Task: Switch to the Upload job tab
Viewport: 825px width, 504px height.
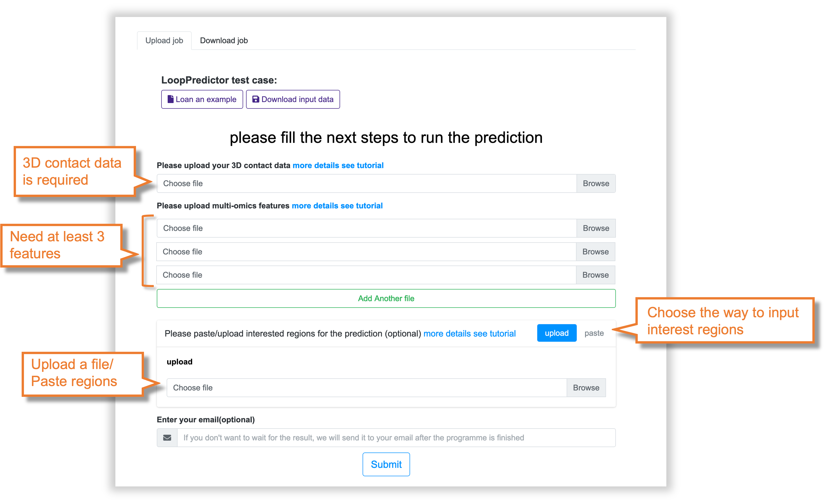Action: 164,40
